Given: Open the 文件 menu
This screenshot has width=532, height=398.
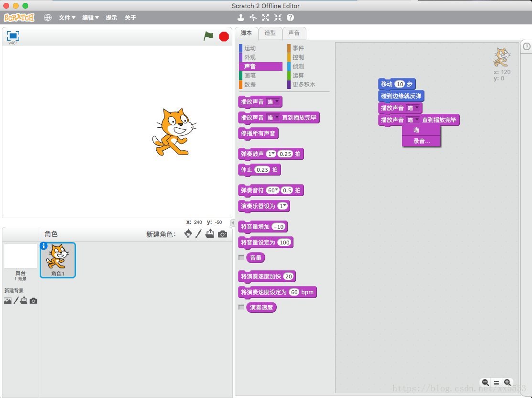Looking at the screenshot, I should (67, 18).
